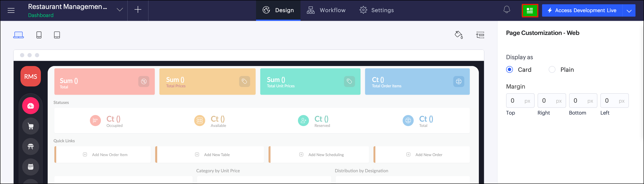
Task: Select the teal Total Unit Prices card
Action: click(310, 82)
